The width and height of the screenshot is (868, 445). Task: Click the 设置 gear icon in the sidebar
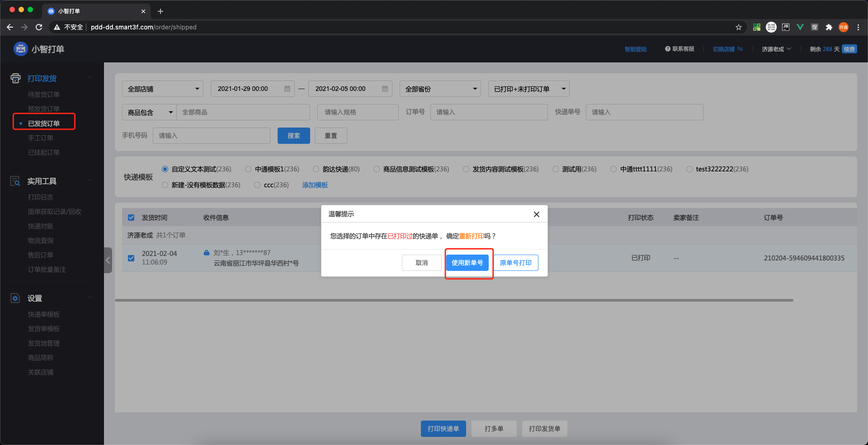(15, 298)
